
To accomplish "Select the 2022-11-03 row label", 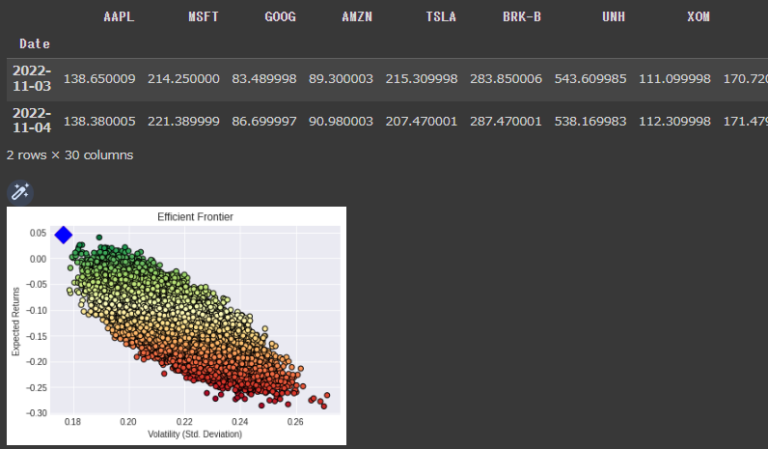I will pyautogui.click(x=30, y=78).
